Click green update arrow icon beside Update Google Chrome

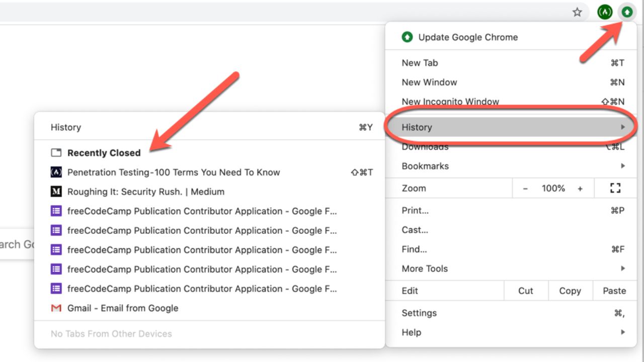407,37
